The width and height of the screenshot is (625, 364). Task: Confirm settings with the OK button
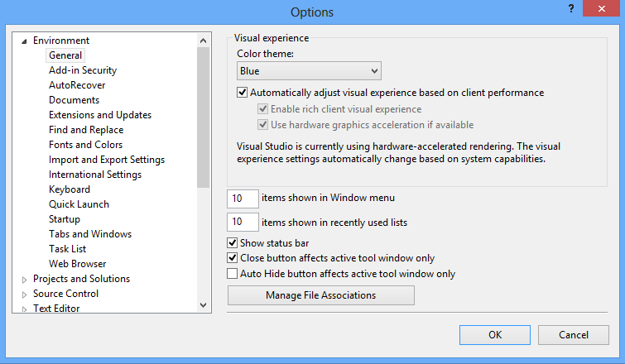tap(495, 335)
